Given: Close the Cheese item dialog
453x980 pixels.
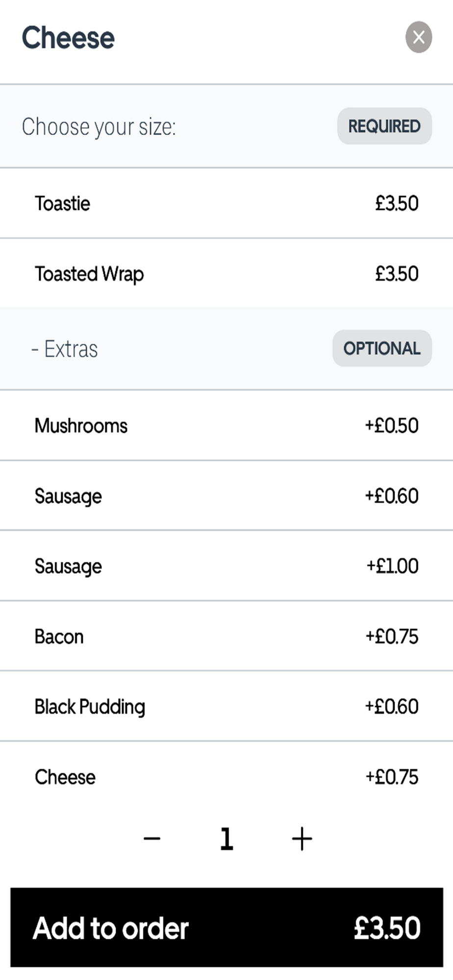Looking at the screenshot, I should pos(418,37).
